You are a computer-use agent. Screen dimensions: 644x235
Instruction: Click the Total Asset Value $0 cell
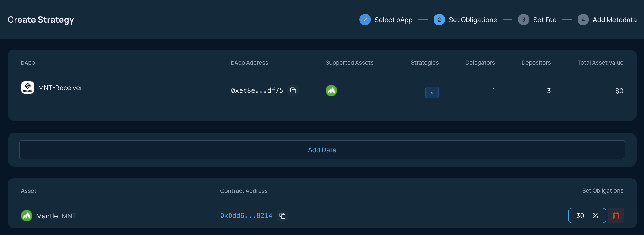tap(619, 91)
